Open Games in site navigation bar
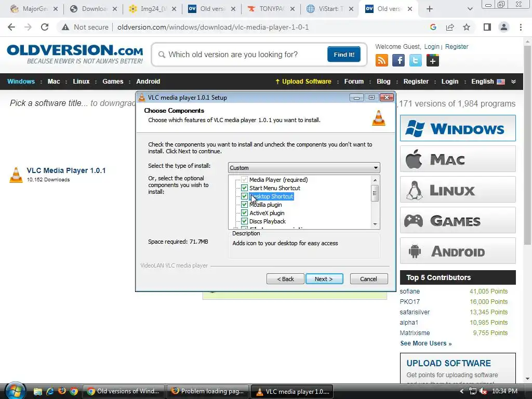This screenshot has width=532, height=399. pos(113,82)
